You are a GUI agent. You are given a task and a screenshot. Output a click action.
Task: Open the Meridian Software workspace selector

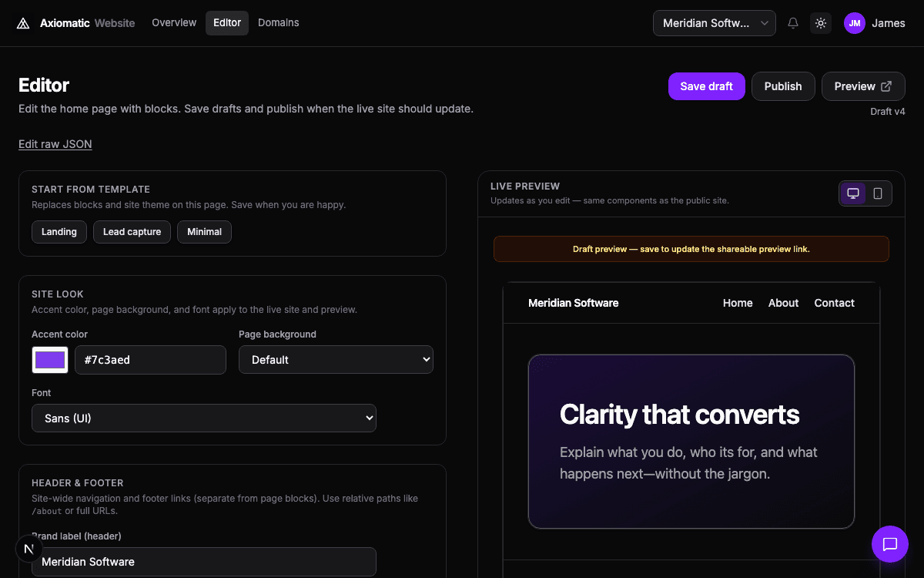click(714, 23)
